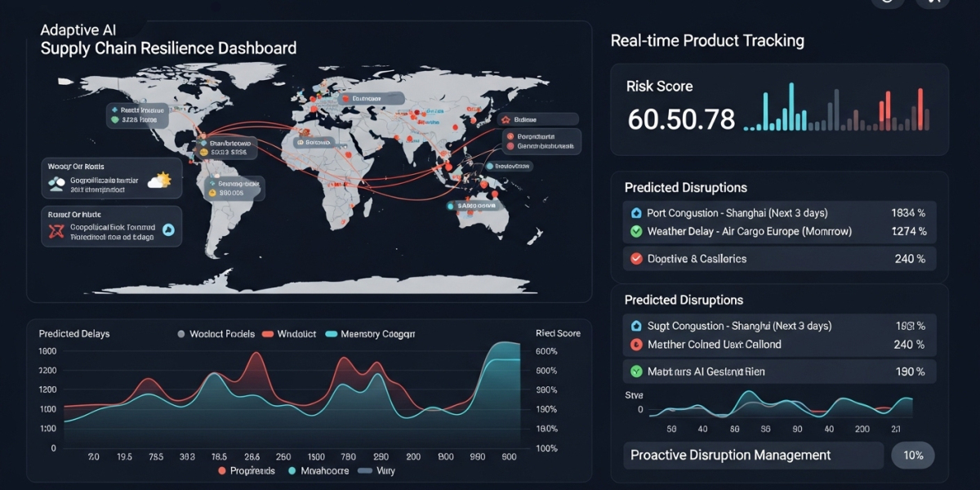
Task: Click red check icon in the 240 % disruption row
Action: click(x=636, y=259)
